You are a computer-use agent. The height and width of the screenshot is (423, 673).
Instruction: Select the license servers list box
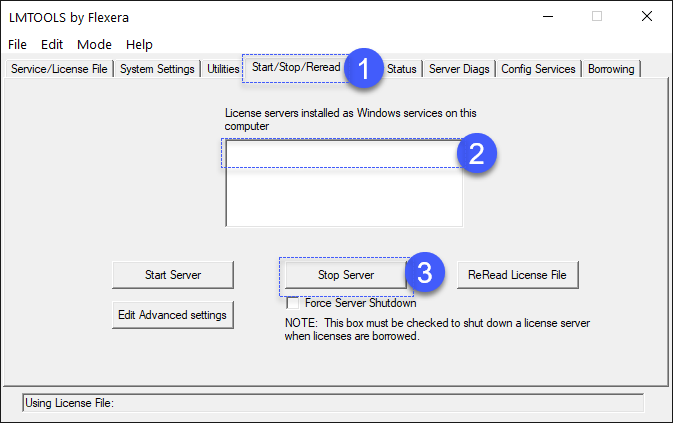pyautogui.click(x=344, y=183)
